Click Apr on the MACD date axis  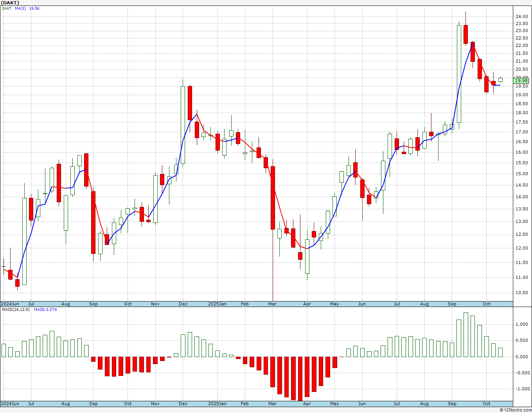[307, 404]
